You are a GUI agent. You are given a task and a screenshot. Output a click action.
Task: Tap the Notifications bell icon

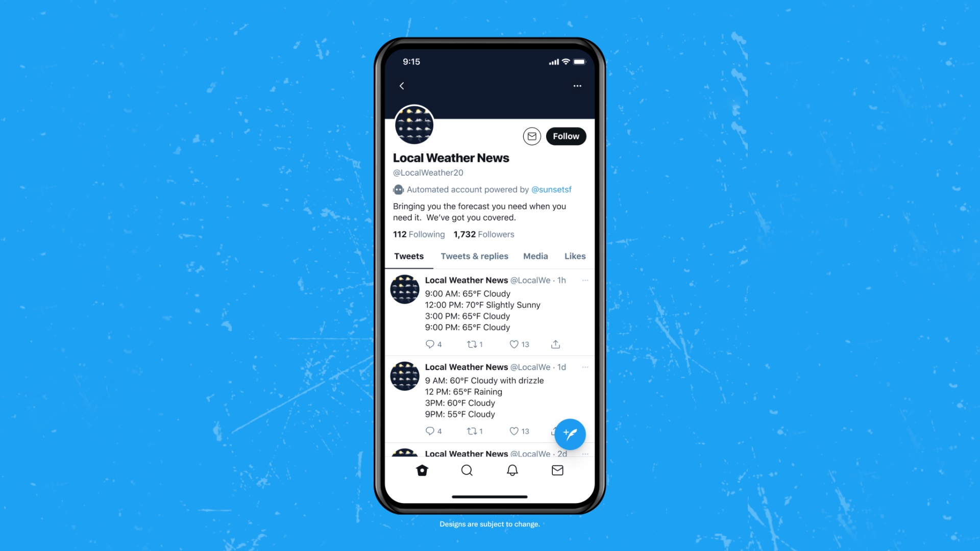coord(512,470)
